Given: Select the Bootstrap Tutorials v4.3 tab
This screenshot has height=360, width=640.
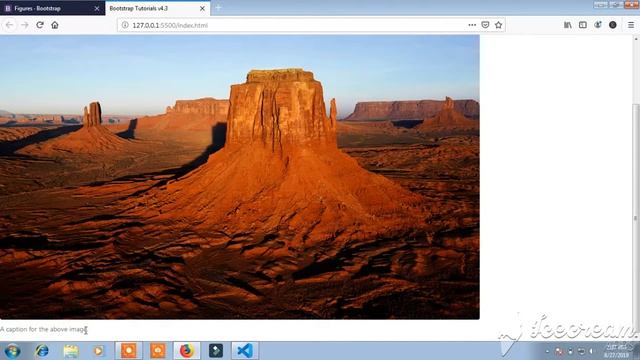Looking at the screenshot, I should 158,8.
